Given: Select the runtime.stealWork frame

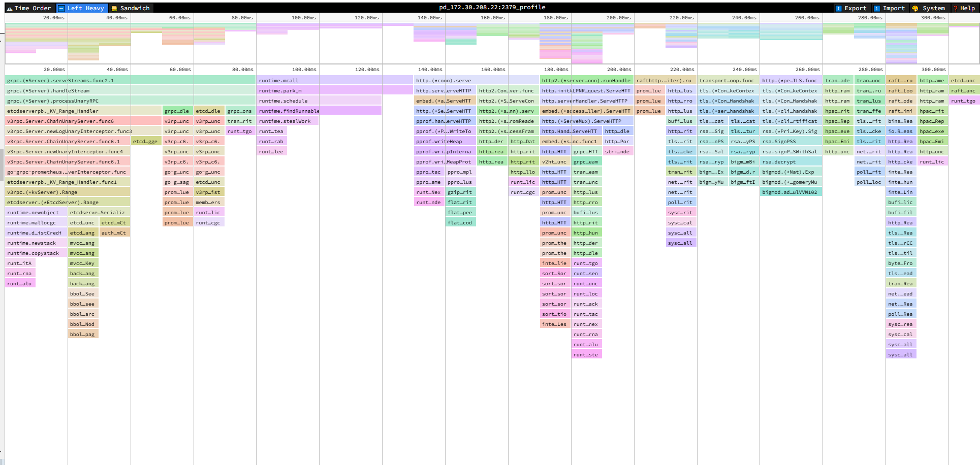Looking at the screenshot, I should pos(288,121).
